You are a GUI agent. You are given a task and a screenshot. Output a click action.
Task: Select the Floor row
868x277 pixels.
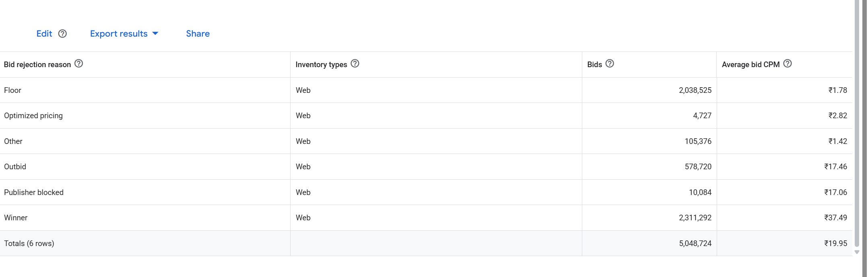[x=426, y=90]
